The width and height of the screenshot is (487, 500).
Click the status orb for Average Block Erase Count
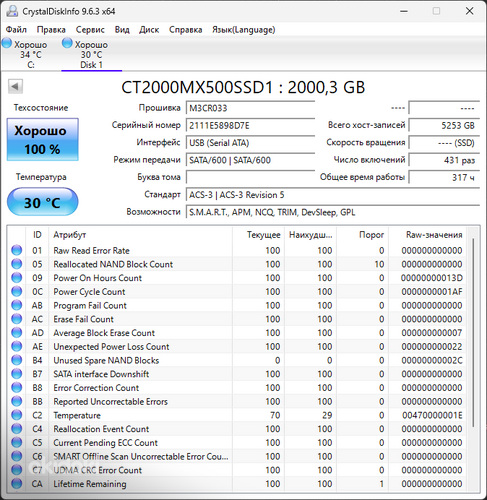pos(16,333)
